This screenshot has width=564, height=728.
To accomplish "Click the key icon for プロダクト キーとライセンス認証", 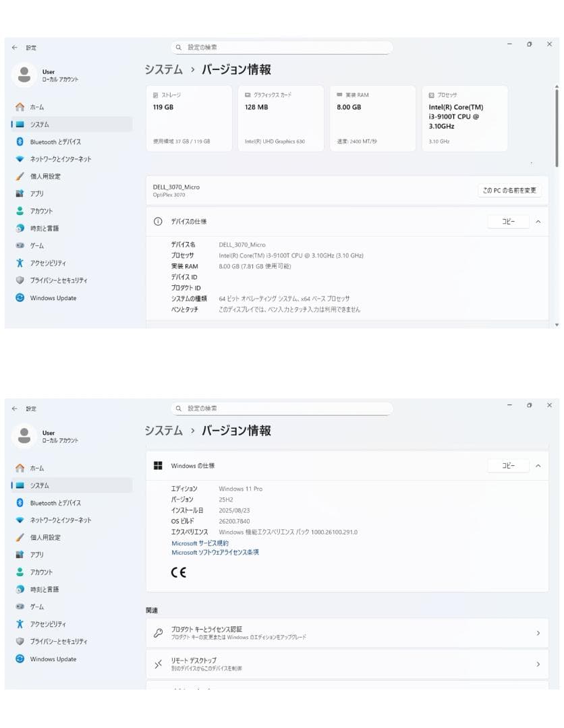I will point(158,633).
